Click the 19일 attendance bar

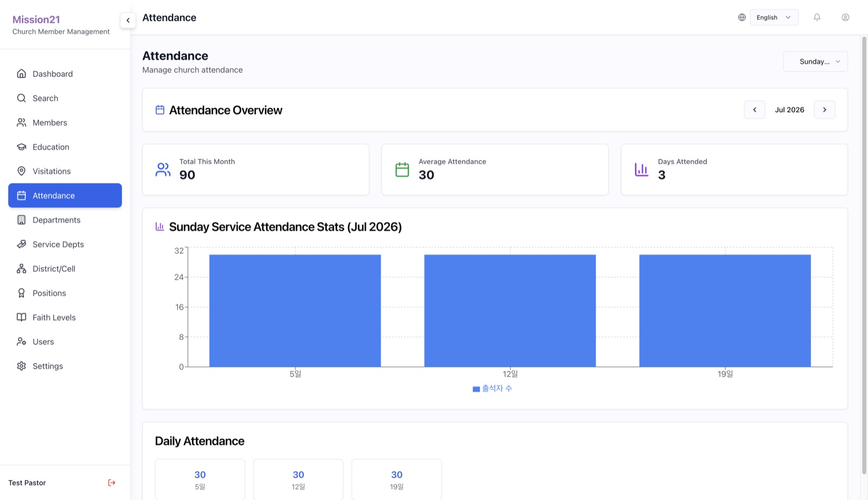click(725, 311)
